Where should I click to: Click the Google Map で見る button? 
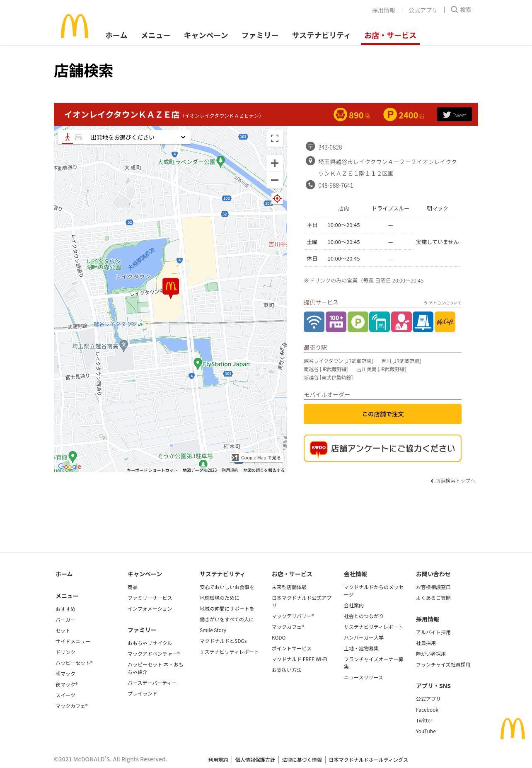coord(256,458)
